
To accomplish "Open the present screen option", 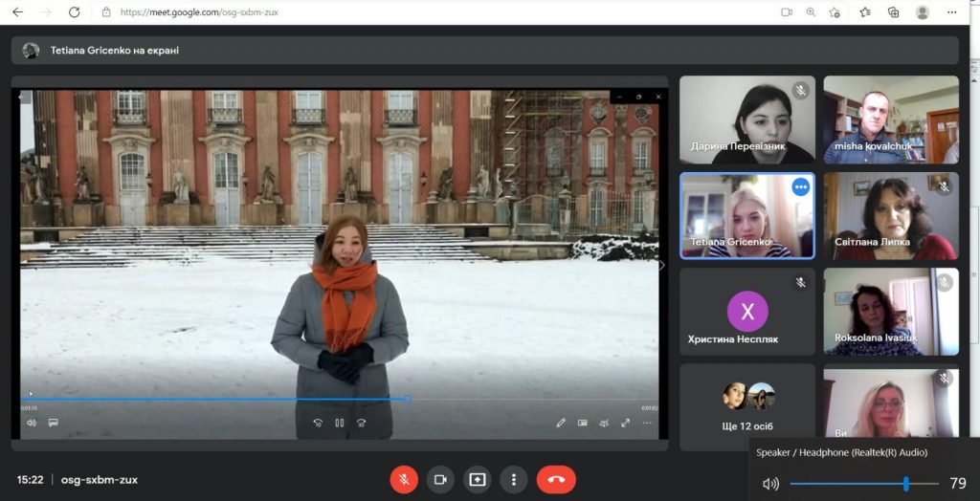I will 477,480.
